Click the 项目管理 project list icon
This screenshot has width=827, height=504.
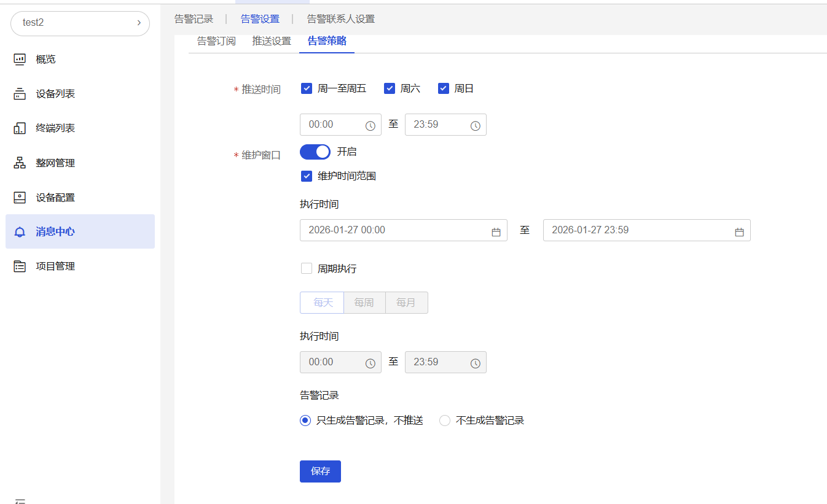20,266
